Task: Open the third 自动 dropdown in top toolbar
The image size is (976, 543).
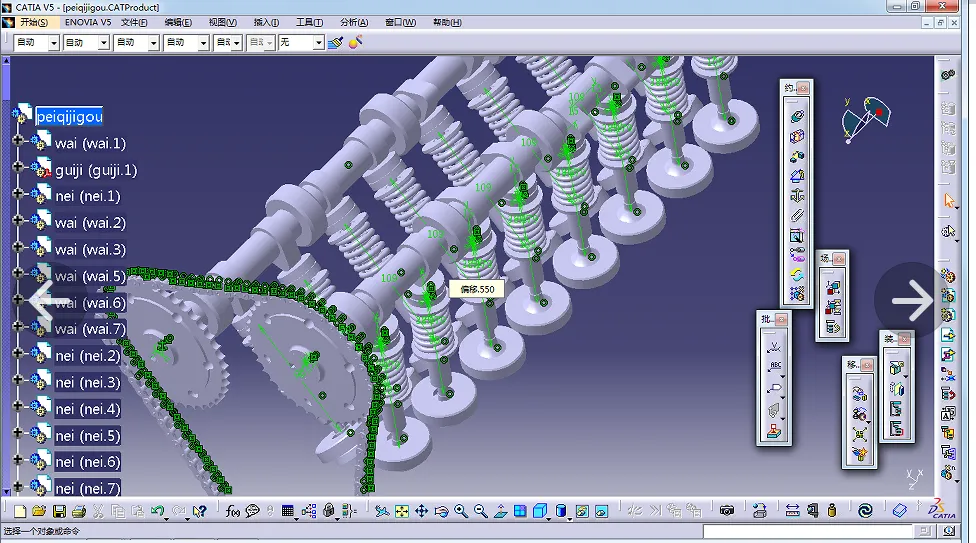Action: [154, 42]
